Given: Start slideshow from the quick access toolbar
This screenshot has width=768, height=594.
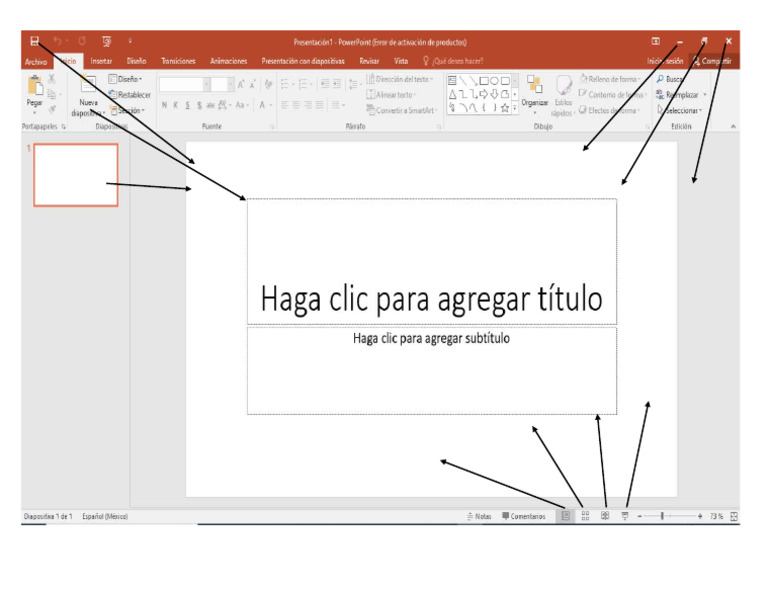Looking at the screenshot, I should (105, 41).
